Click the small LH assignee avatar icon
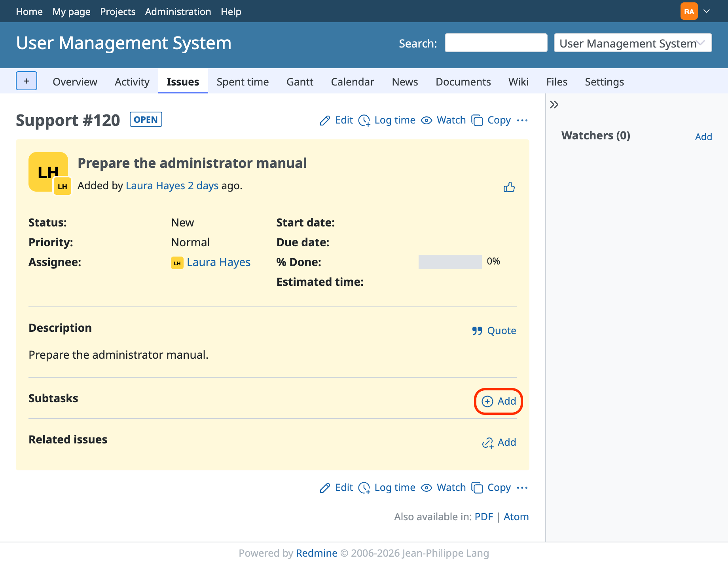The width and height of the screenshot is (728, 563). pyautogui.click(x=177, y=262)
